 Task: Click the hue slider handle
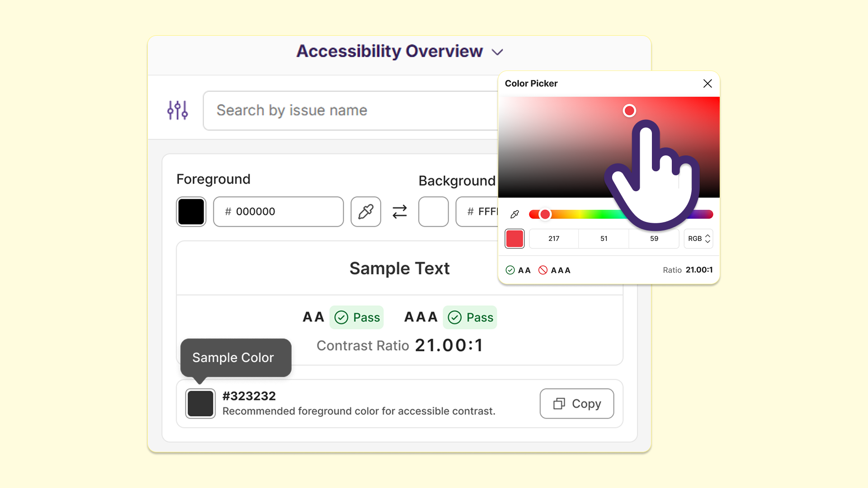(x=545, y=214)
